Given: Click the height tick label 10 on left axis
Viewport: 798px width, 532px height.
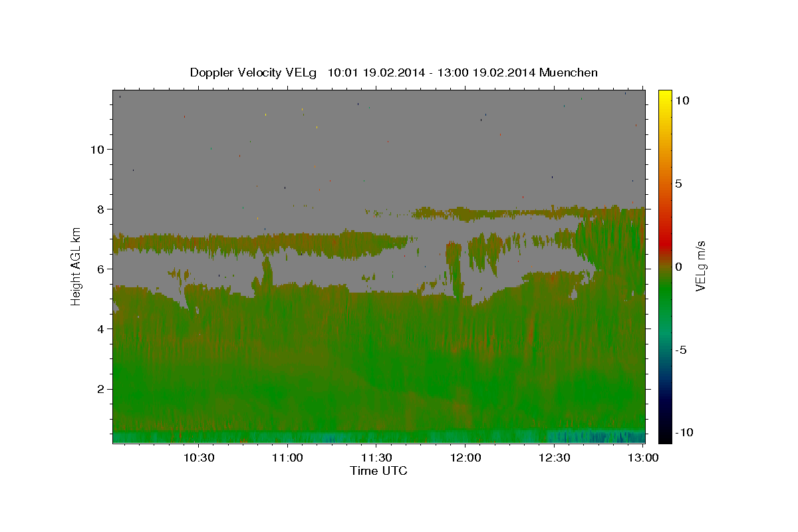Looking at the screenshot, I should pyautogui.click(x=99, y=150).
